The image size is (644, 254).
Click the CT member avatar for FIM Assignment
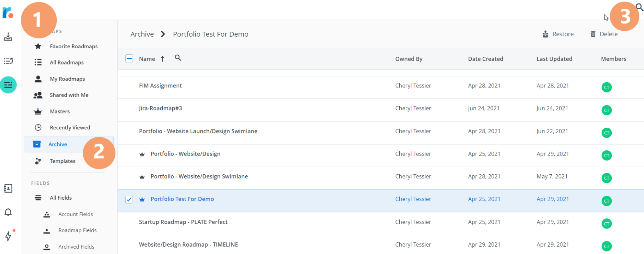tap(607, 87)
